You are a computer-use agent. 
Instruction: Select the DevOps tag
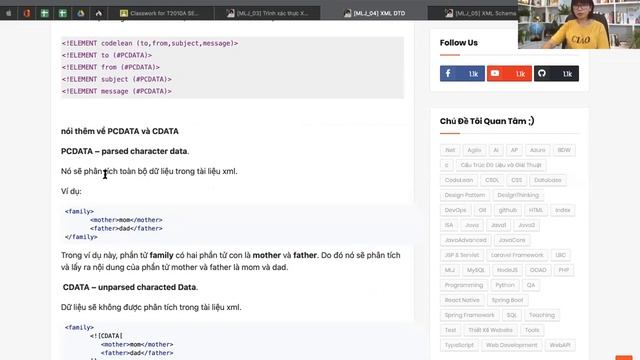coord(455,210)
